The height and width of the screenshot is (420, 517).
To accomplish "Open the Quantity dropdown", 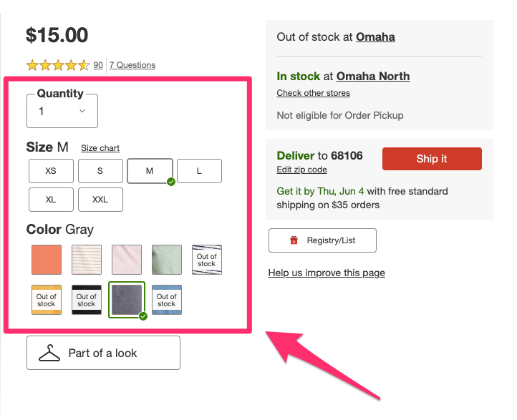I will (62, 111).
